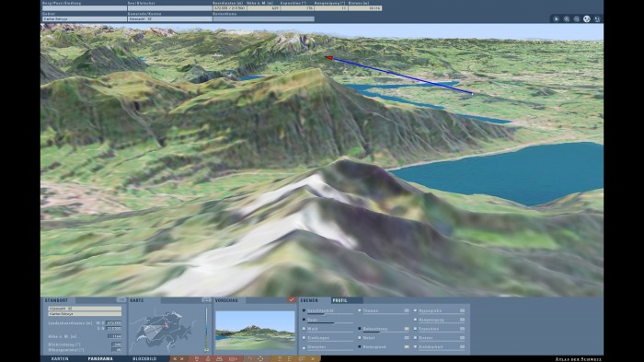Toggle the Nebel layer checkbox
The height and width of the screenshot is (362, 644).
(x=360, y=338)
